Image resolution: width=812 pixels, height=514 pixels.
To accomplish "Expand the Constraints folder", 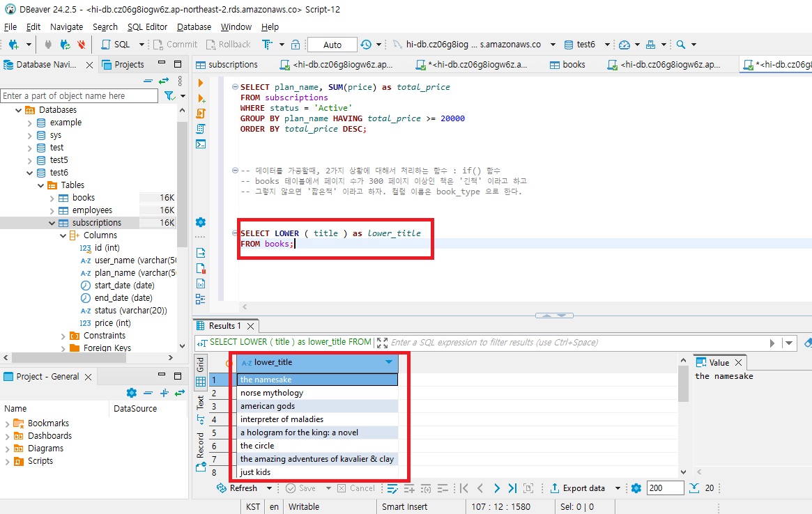I will (63, 336).
